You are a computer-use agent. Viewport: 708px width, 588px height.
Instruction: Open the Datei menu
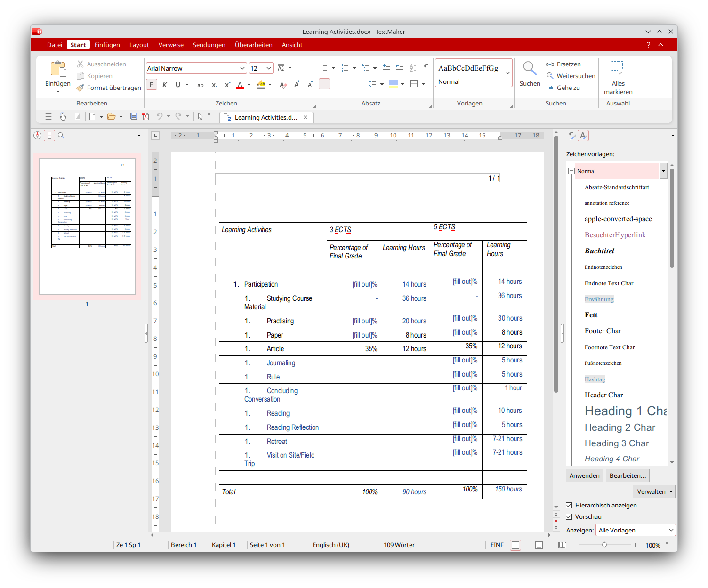[x=55, y=45]
